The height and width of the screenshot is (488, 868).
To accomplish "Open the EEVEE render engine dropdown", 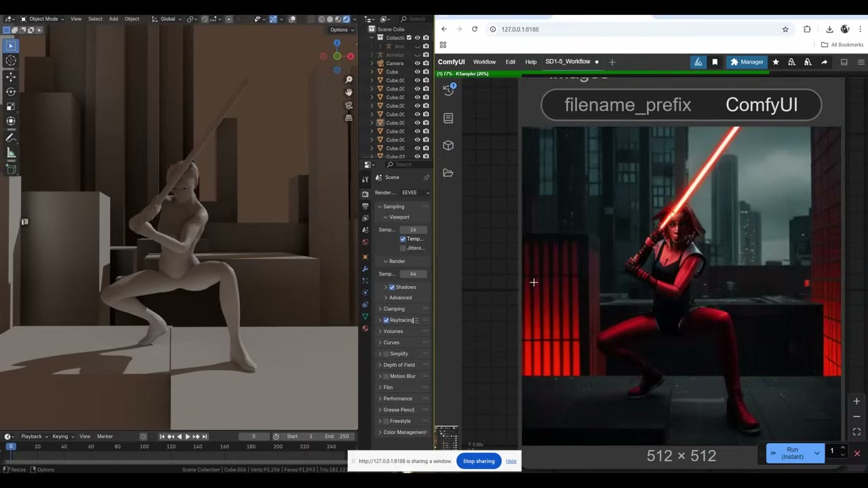I will click(415, 192).
